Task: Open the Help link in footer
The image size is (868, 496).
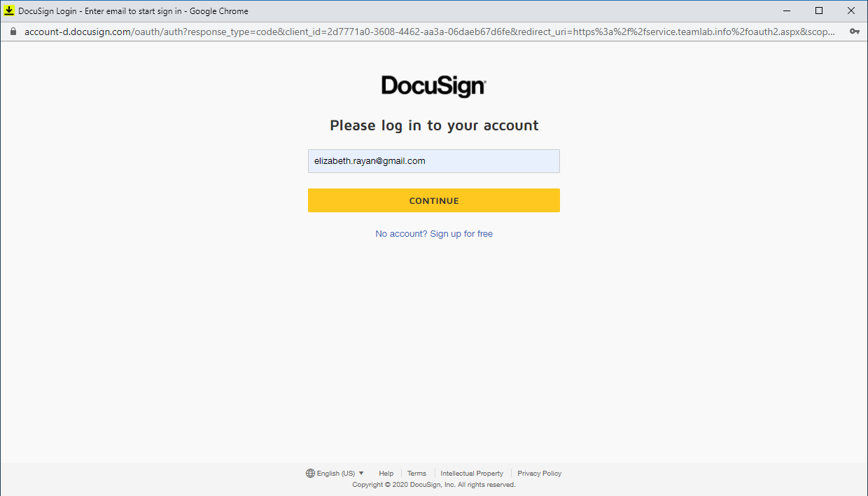Action: click(x=386, y=474)
